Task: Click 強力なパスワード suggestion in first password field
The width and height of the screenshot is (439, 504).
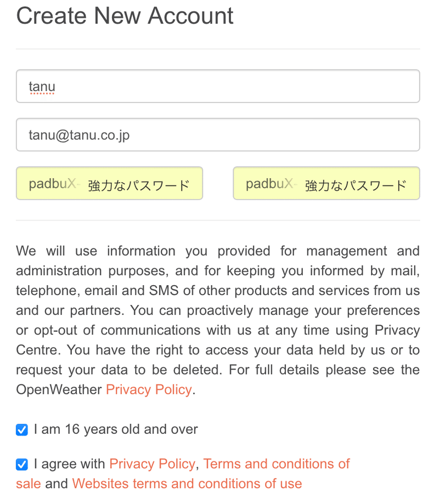Action: tap(139, 186)
